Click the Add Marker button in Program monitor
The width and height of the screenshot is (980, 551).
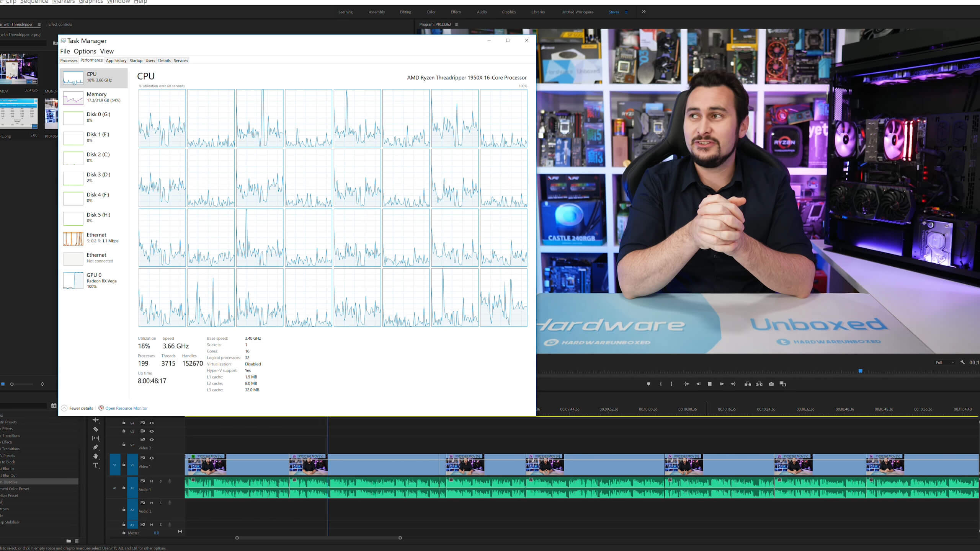tap(648, 384)
